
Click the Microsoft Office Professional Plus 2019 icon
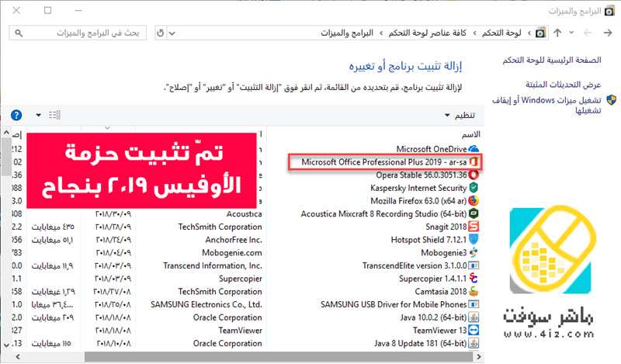(474, 162)
